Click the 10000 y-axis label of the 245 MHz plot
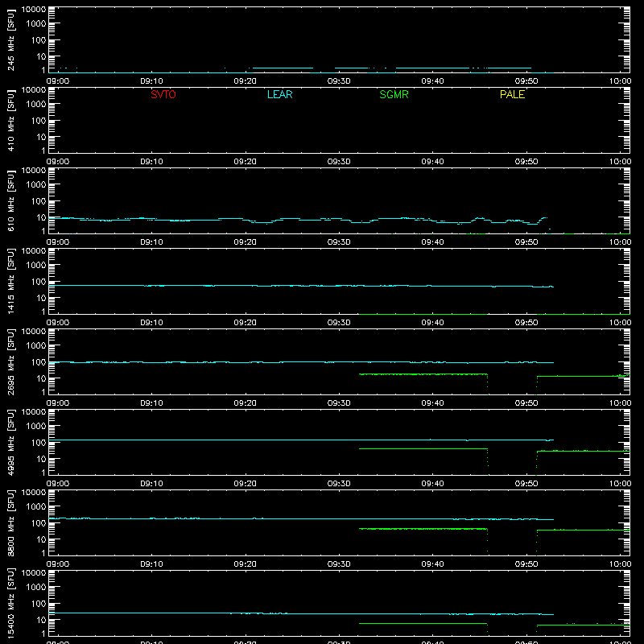The width and height of the screenshot is (644, 644). [34, 10]
